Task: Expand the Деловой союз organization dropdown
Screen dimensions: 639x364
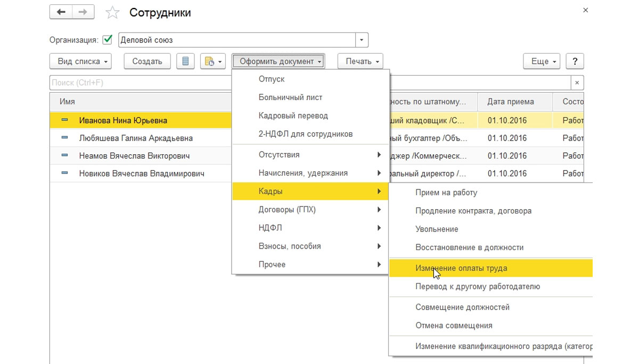Action: [362, 40]
